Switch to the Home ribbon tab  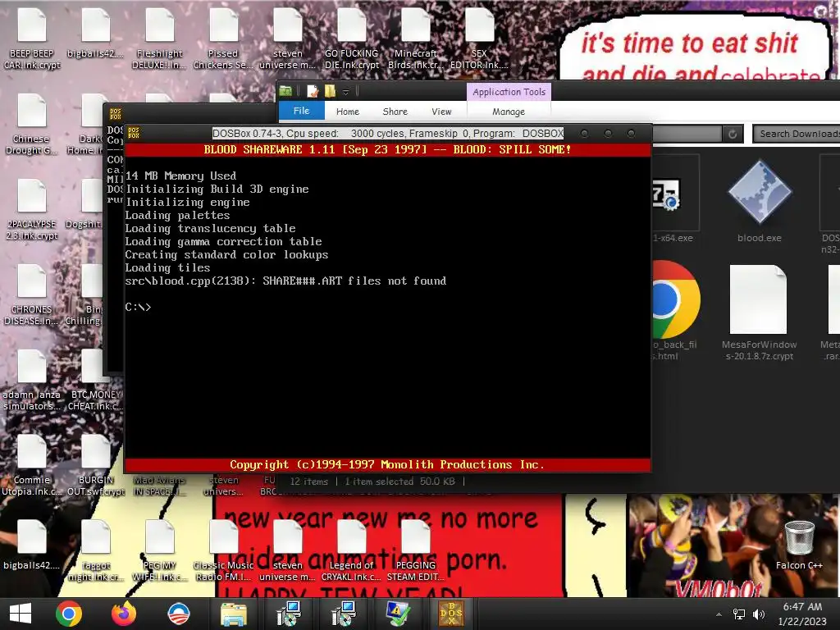(348, 112)
